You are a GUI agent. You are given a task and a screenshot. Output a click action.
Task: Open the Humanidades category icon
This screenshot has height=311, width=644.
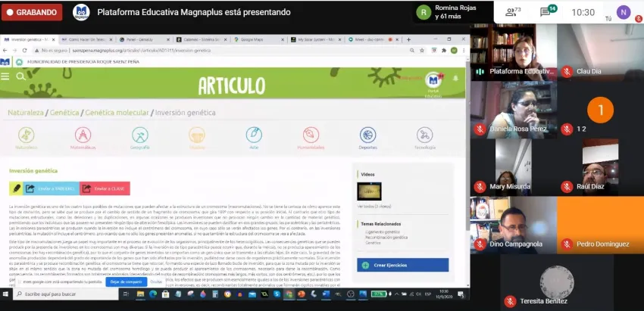[x=311, y=135]
